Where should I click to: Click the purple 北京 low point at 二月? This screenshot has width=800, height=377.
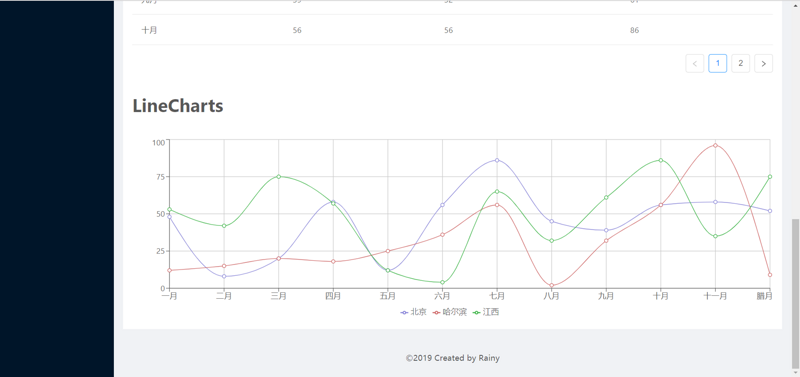point(224,277)
